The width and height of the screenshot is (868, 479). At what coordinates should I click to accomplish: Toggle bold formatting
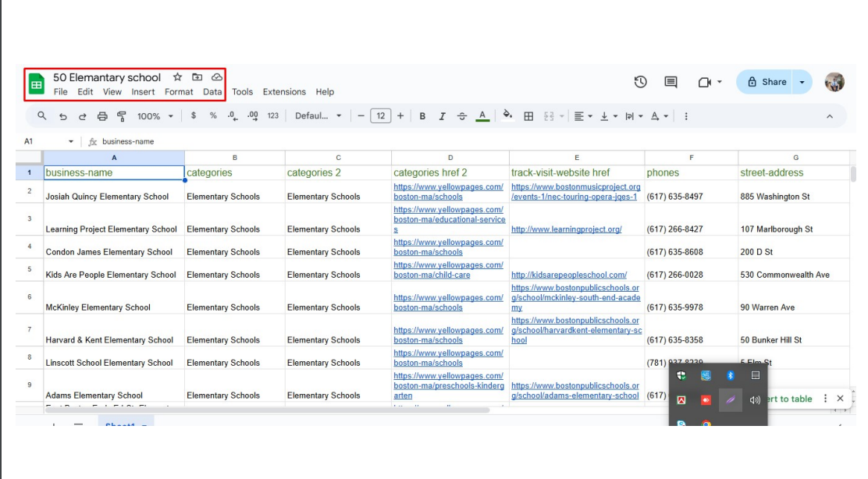pyautogui.click(x=422, y=116)
